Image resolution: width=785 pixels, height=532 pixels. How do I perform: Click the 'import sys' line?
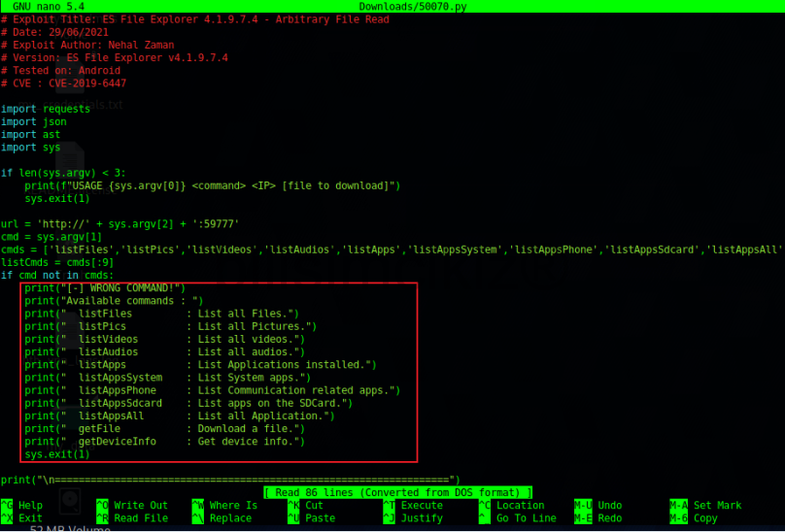(30, 148)
